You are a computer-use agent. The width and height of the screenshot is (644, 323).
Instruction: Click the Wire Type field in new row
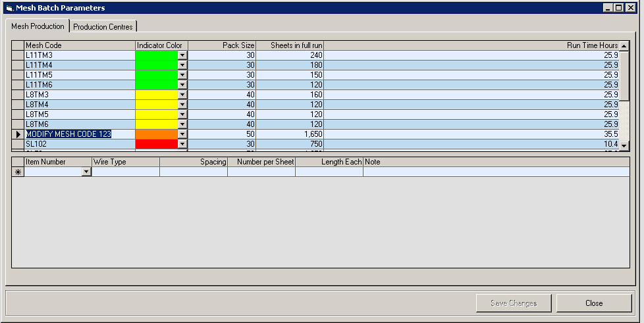[x=126, y=172]
